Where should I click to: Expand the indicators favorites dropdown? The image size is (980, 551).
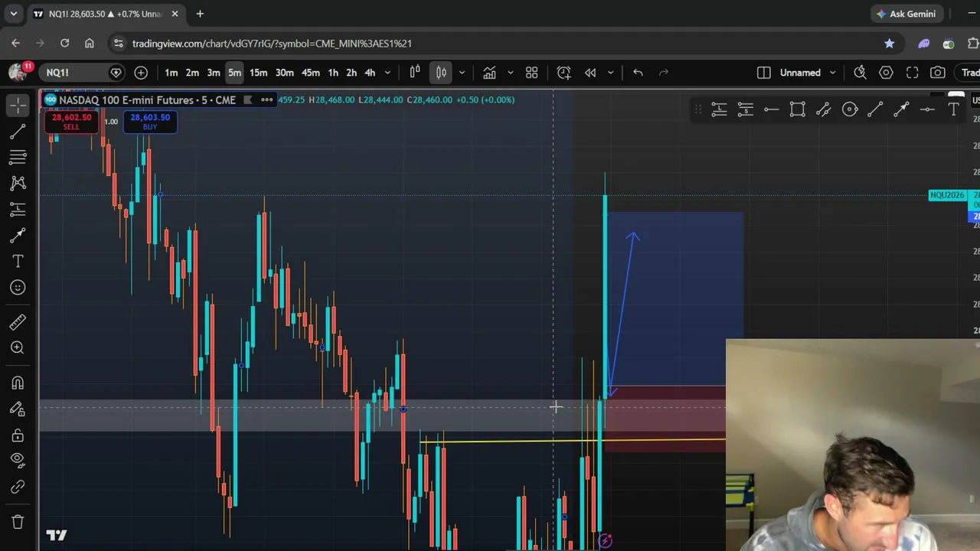click(510, 73)
